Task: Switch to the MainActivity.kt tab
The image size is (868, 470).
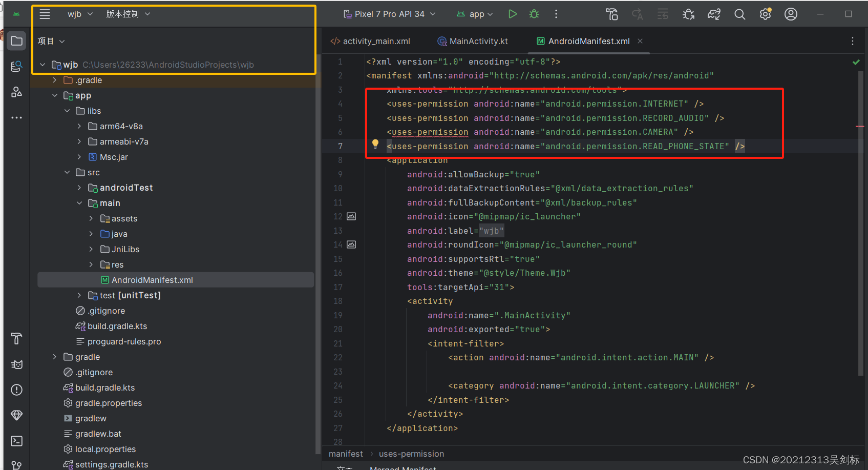Action: pyautogui.click(x=473, y=41)
